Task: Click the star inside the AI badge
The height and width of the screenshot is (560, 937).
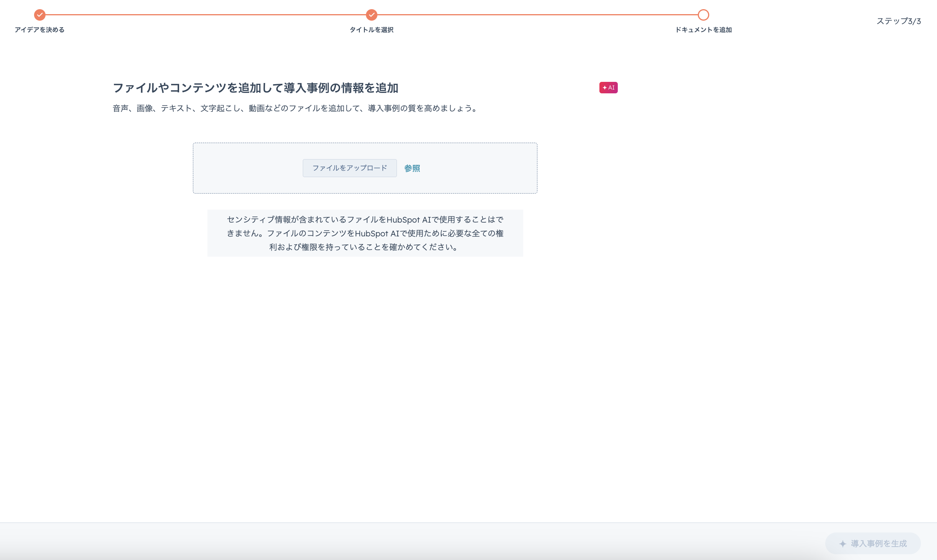Action: coord(605,88)
